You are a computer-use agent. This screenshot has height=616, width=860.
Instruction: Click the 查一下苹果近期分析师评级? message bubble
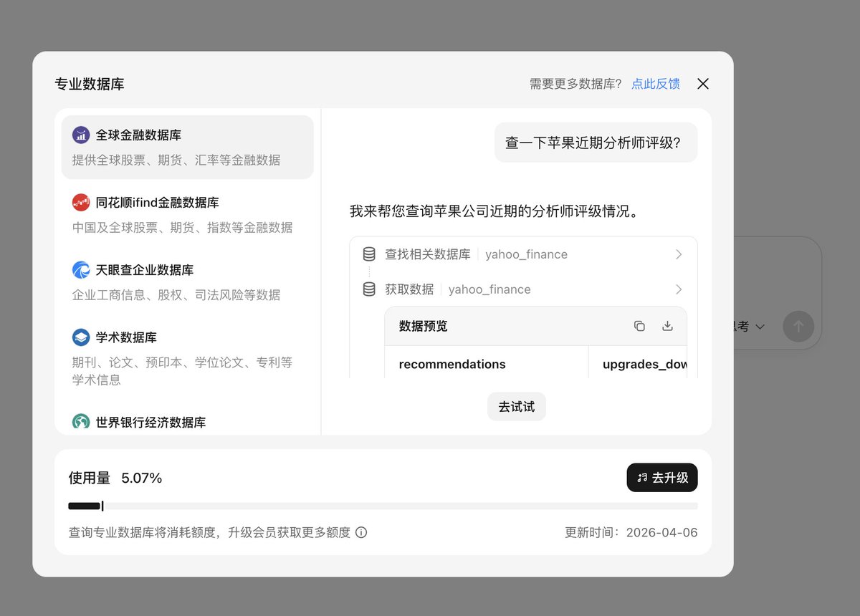click(x=596, y=143)
